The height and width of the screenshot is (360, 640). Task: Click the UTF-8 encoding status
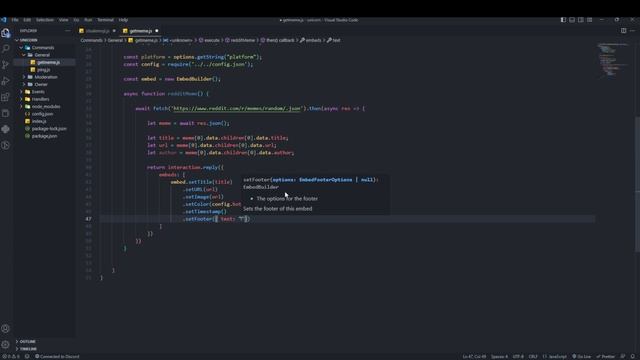tap(518, 356)
